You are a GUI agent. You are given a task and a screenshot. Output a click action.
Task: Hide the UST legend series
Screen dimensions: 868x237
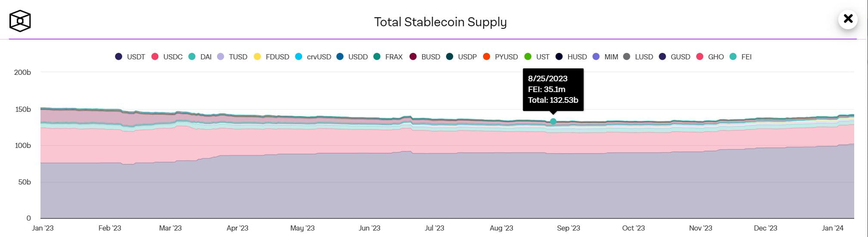tap(537, 57)
